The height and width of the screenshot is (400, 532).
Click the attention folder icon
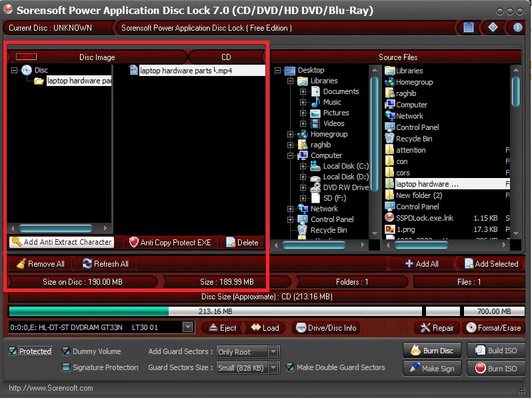(x=389, y=149)
